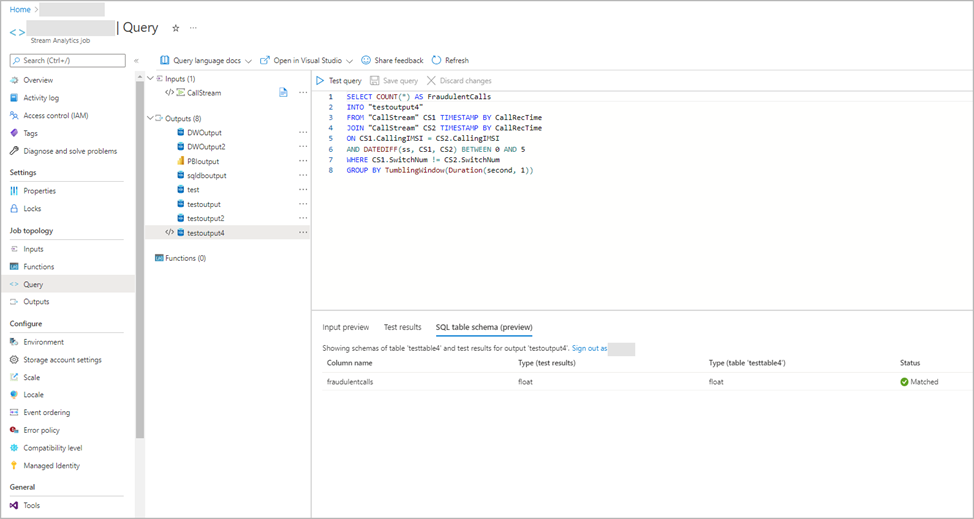Open Activity log in sidebar
Viewport: 974px width, 519px height.
[41, 98]
